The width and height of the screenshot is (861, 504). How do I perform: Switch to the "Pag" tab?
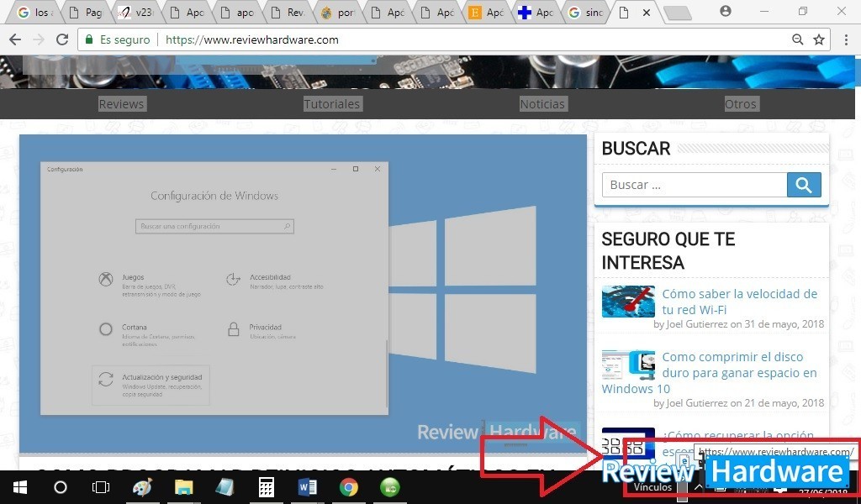coord(85,13)
